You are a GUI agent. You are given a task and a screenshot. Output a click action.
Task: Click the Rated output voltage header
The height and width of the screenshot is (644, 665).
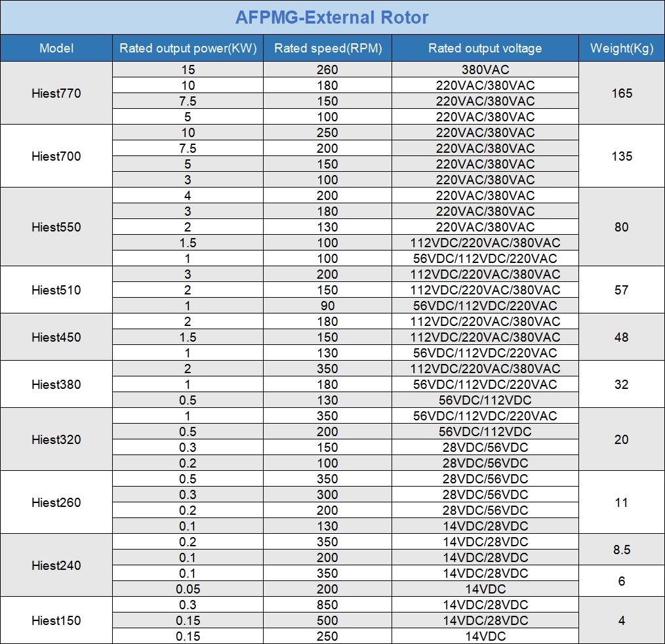(x=484, y=48)
